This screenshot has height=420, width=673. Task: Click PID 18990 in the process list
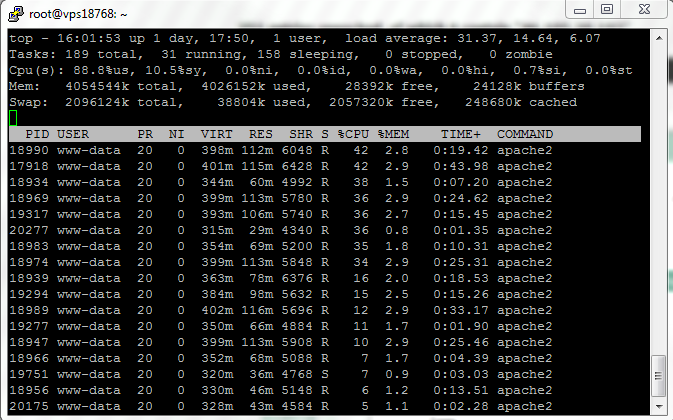pos(29,151)
